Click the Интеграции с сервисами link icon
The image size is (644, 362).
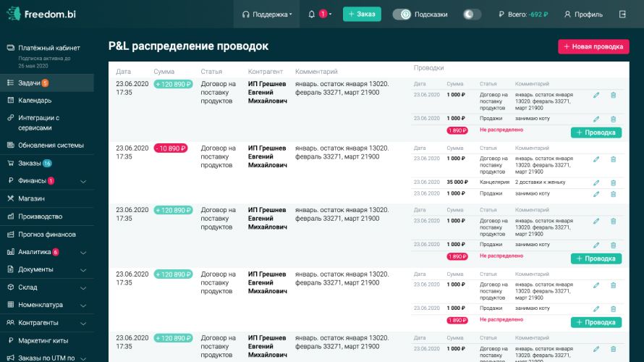pos(11,118)
